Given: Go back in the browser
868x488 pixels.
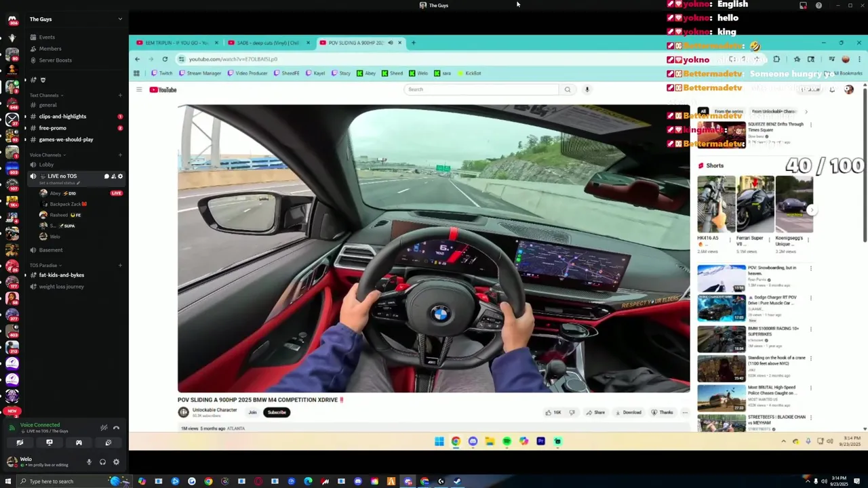Looking at the screenshot, I should (x=138, y=59).
